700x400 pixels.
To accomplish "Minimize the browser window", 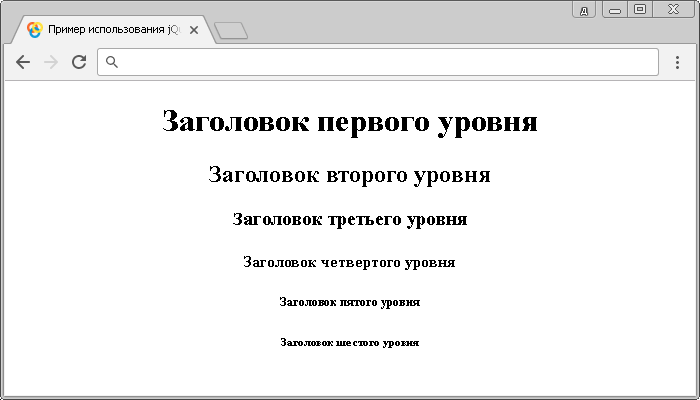I will [615, 10].
